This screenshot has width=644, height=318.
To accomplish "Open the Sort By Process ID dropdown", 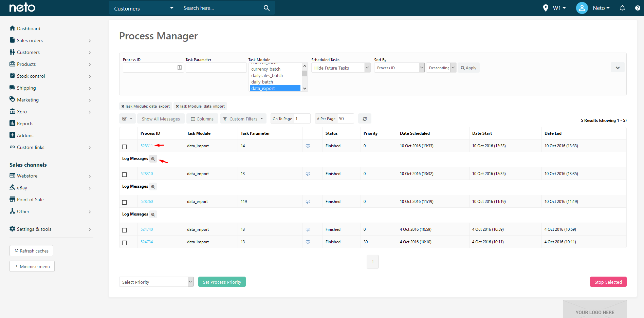I will [x=399, y=68].
